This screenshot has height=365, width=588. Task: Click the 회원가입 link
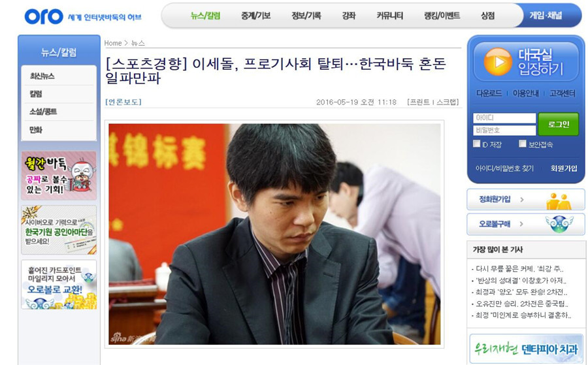(564, 168)
